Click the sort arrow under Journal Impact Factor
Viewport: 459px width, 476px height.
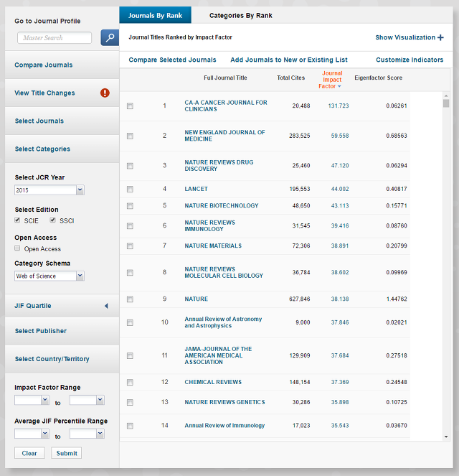339,87
